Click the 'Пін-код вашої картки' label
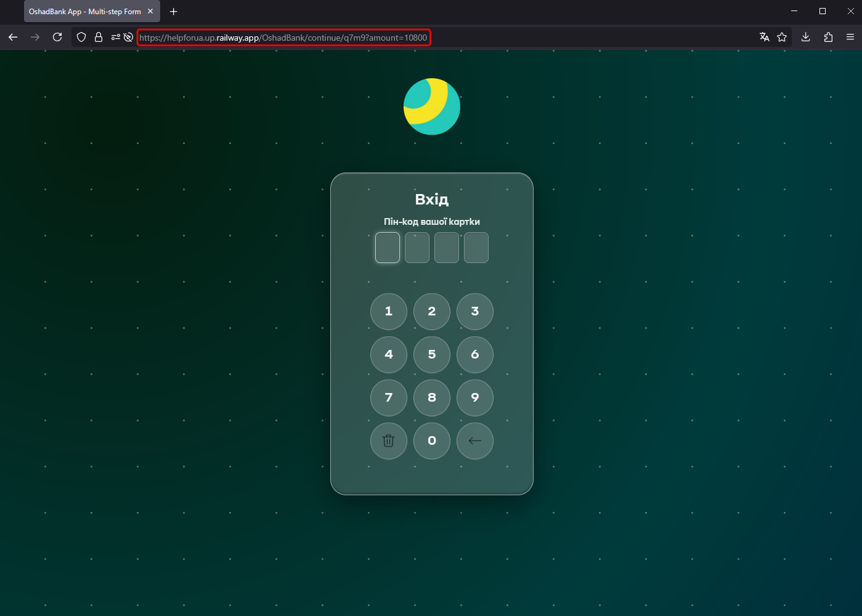 pos(432,222)
